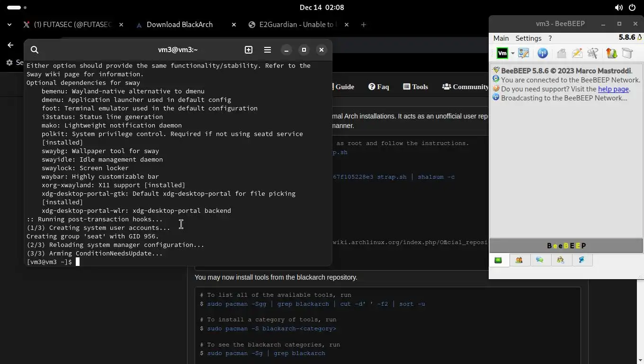
Task: Click the Vm user avatar in BeeBEEP toolbar
Action: tap(502, 54)
